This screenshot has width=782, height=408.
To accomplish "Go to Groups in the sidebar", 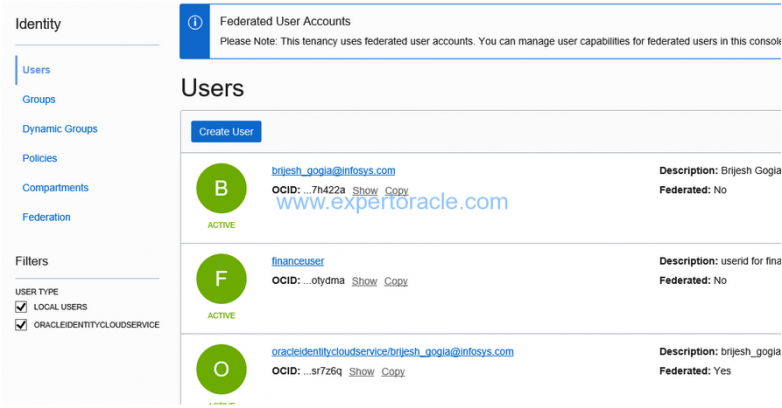I will (38, 99).
